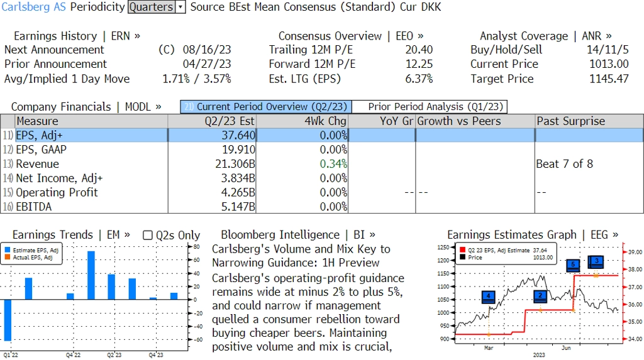Screen dimensions: 644x360
Task: Click the Measure column header
Action: [91, 121]
